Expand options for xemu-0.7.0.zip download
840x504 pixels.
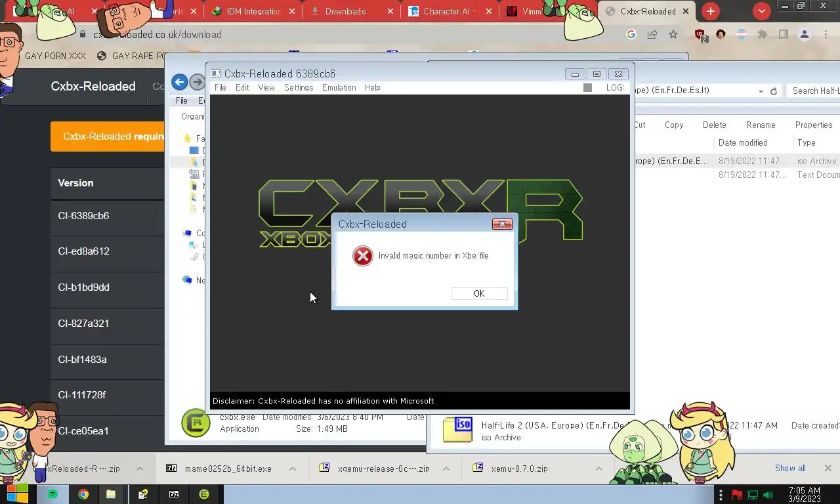[x=599, y=469]
